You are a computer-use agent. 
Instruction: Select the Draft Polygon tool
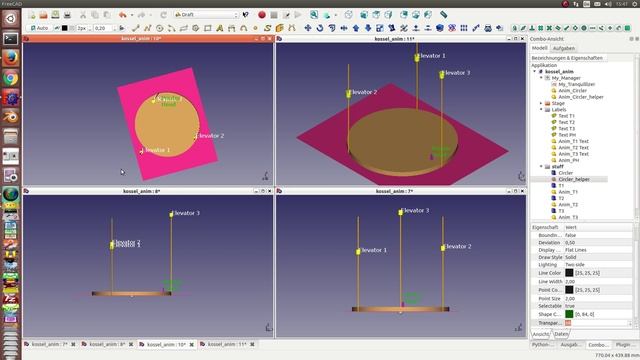[x=196, y=28]
